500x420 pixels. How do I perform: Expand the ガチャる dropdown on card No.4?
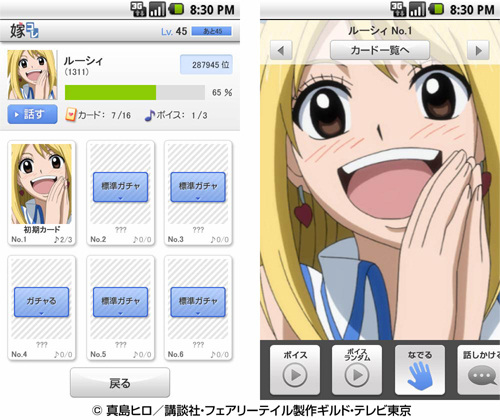click(41, 302)
